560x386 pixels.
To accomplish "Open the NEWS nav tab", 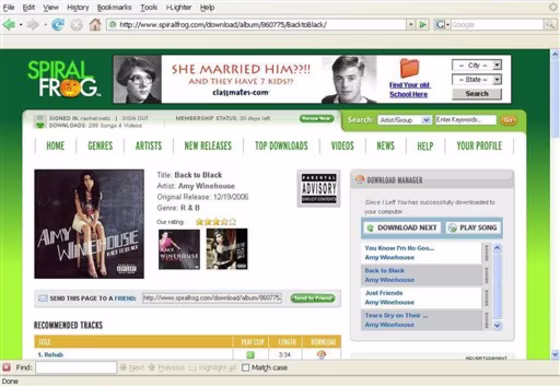I will click(386, 146).
